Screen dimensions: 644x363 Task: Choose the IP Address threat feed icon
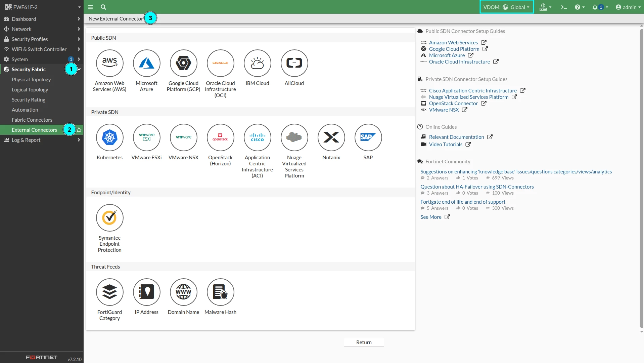point(146,292)
